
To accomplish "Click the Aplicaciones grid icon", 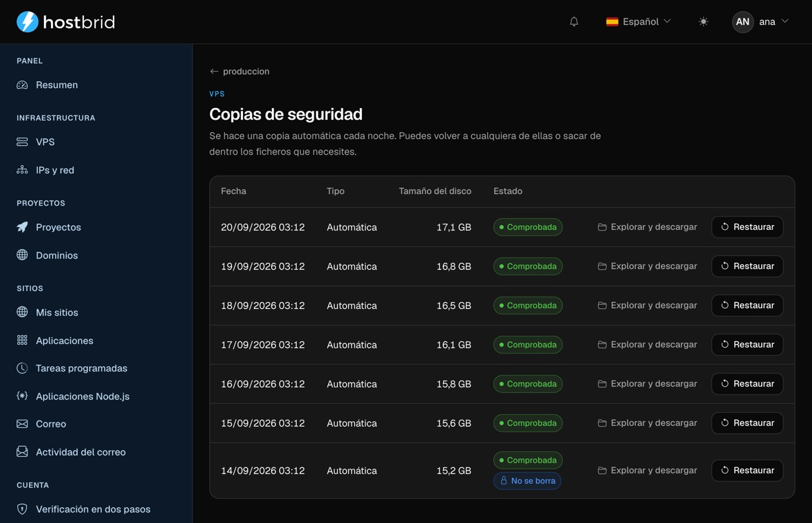I will pyautogui.click(x=22, y=340).
